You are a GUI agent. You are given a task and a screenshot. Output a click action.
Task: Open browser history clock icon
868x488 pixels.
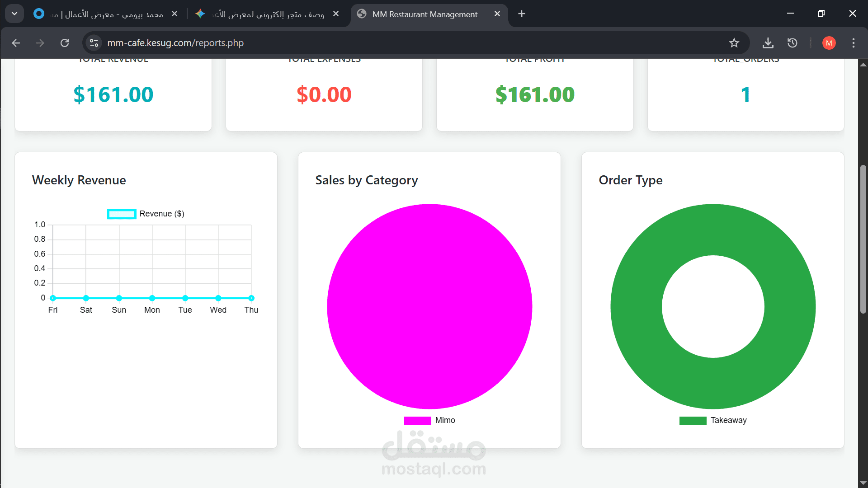point(792,43)
